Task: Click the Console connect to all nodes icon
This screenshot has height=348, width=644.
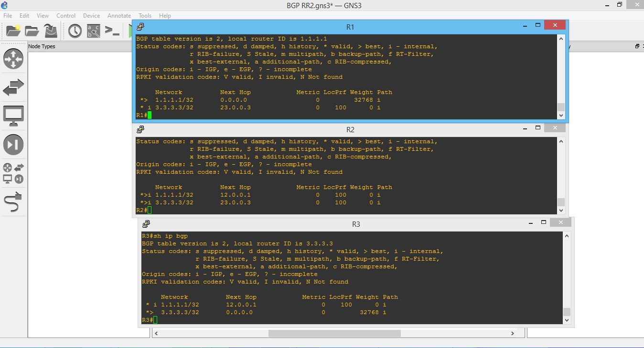Action: 112,31
